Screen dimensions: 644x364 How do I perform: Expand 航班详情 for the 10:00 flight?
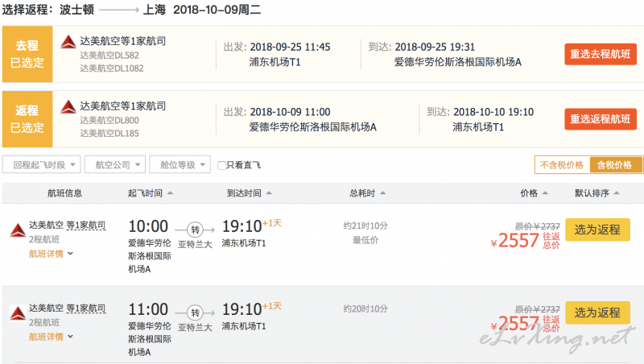[51, 254]
